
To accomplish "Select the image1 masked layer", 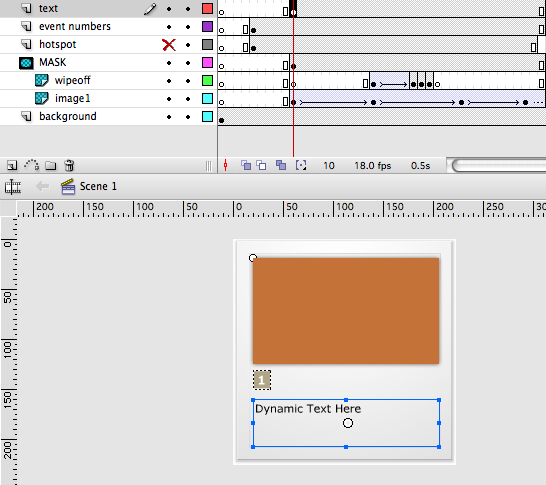I will pos(72,99).
